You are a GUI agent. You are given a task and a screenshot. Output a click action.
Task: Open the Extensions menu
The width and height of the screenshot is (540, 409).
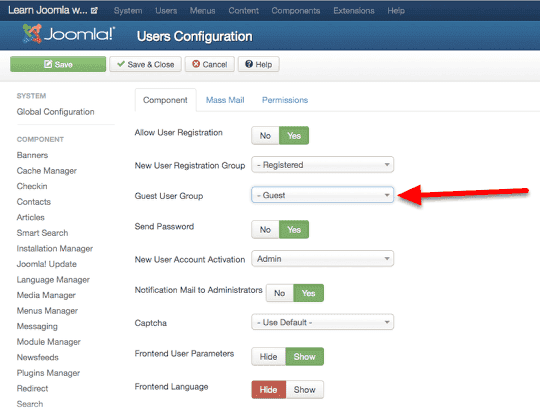354,11
